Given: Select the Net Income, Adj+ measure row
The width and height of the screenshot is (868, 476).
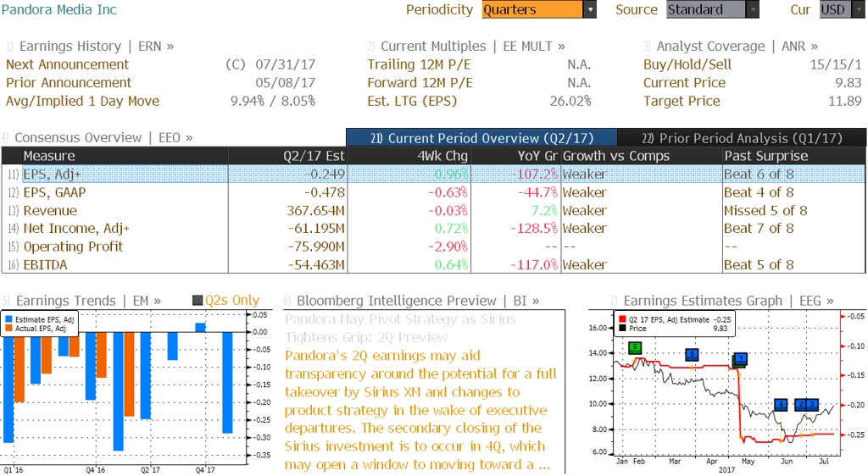Looking at the screenshot, I should (x=433, y=228).
